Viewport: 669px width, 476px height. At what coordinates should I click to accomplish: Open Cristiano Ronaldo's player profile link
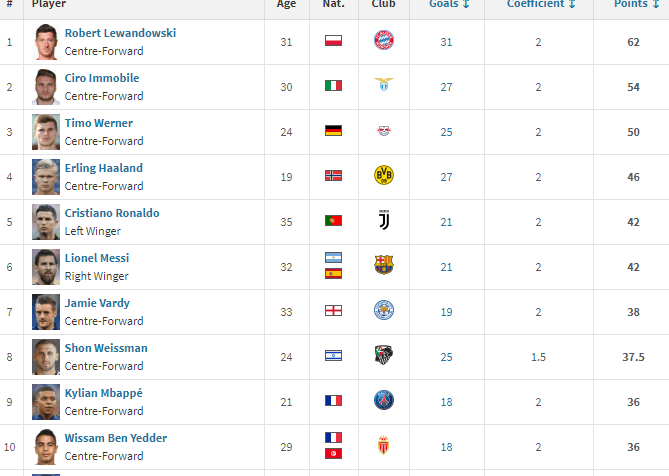(112, 213)
